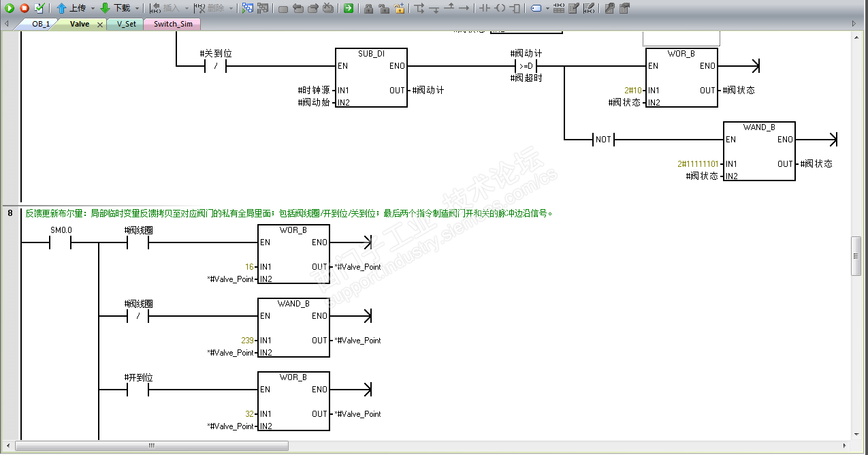Insert a branch with the branch icon
The width and height of the screenshot is (868, 455).
pos(419,8)
